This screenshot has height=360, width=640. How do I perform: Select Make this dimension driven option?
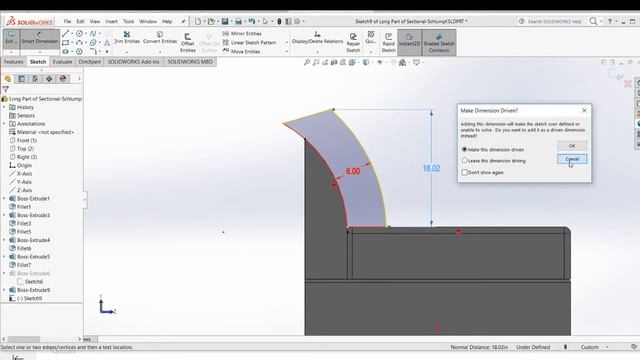click(x=464, y=149)
